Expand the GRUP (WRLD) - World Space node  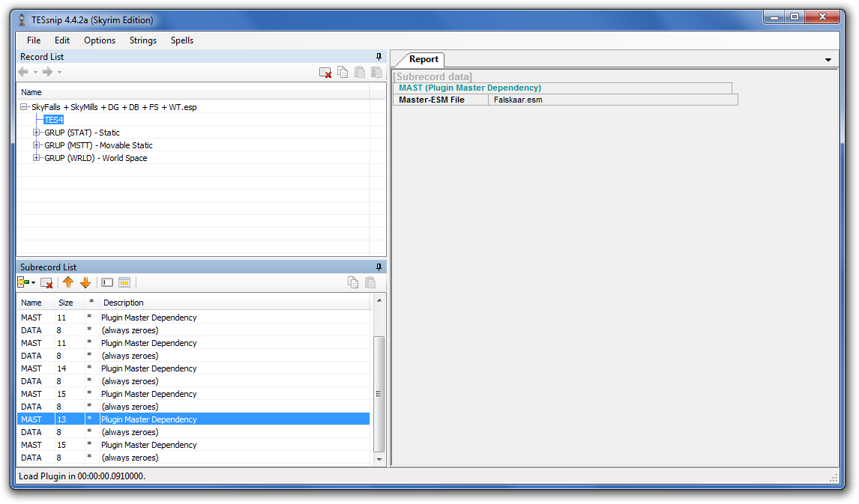(37, 158)
